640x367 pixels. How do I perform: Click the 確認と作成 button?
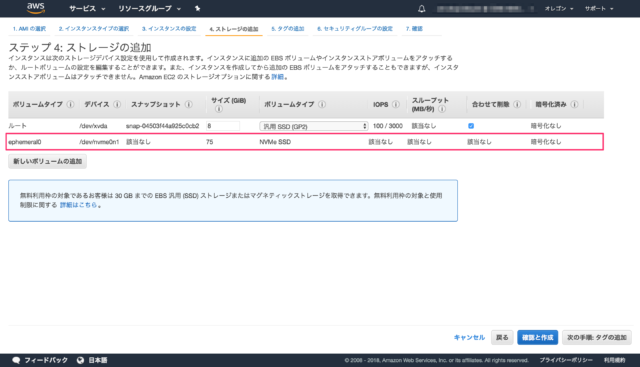pyautogui.click(x=538, y=337)
